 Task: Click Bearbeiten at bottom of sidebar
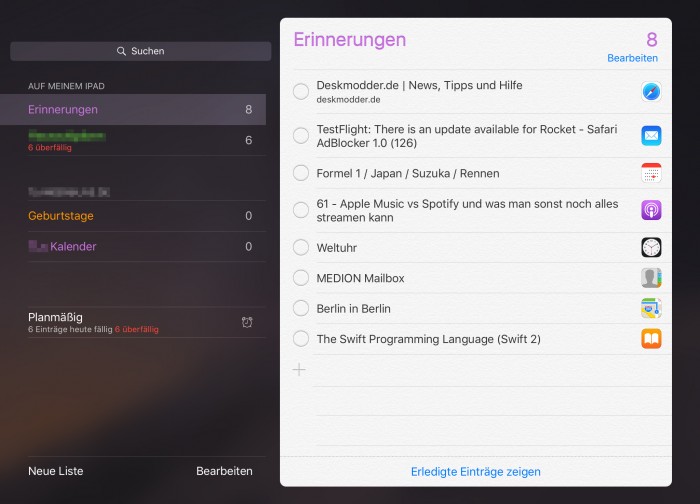pyautogui.click(x=224, y=471)
